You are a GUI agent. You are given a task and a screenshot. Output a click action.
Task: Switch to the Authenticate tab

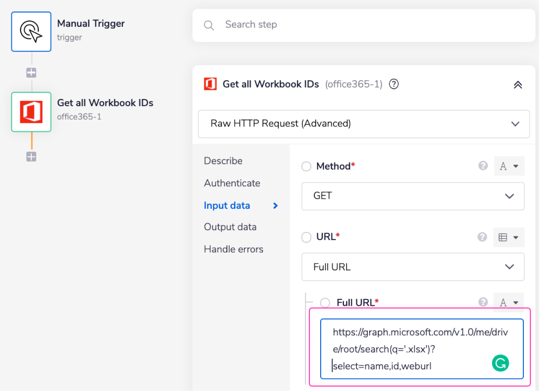tap(232, 183)
